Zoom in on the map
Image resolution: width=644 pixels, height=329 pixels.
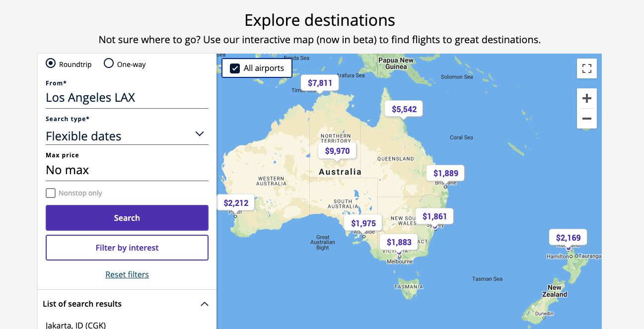(x=586, y=98)
